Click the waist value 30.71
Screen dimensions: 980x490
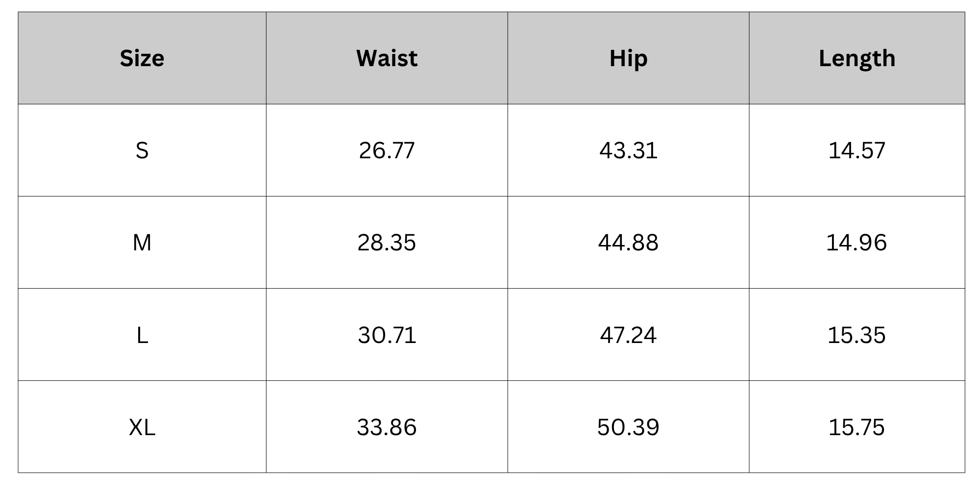[387, 335]
